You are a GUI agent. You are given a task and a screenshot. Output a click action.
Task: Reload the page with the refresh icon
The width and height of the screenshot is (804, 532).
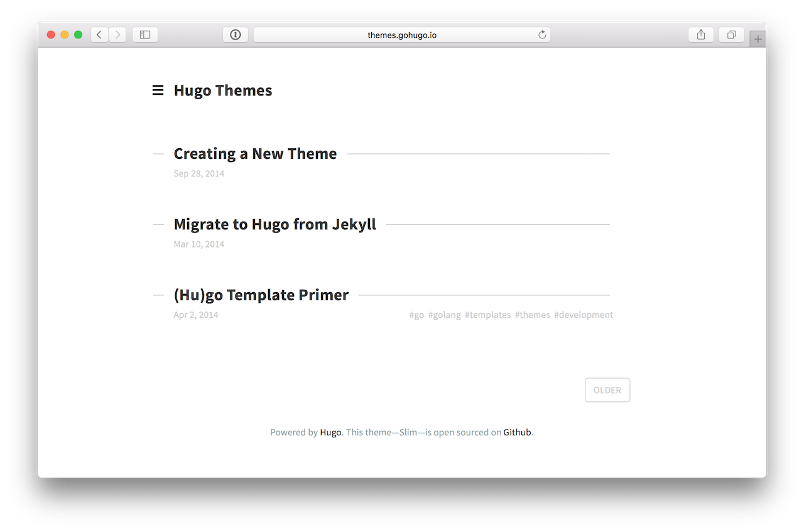pyautogui.click(x=542, y=35)
